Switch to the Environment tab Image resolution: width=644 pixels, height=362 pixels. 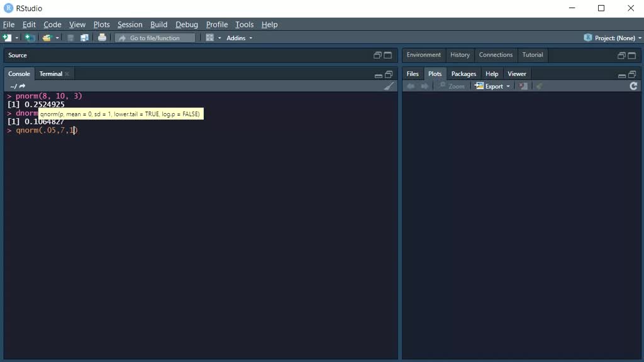[x=423, y=55]
